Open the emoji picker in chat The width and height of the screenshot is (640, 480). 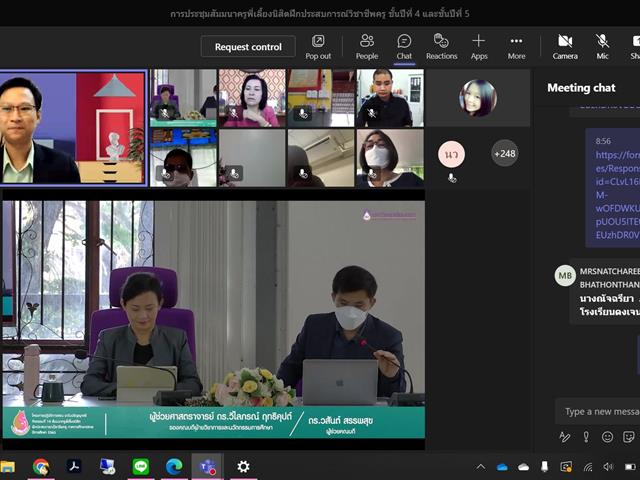[x=607, y=437]
